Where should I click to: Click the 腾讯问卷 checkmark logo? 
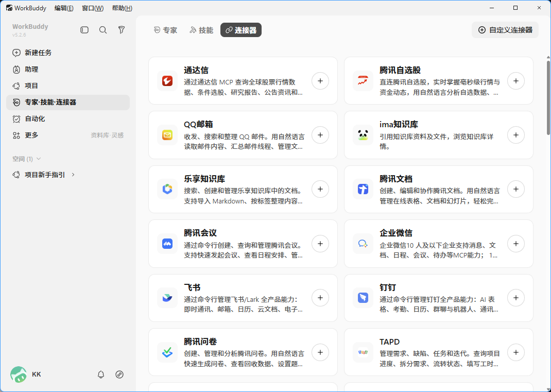coord(167,352)
